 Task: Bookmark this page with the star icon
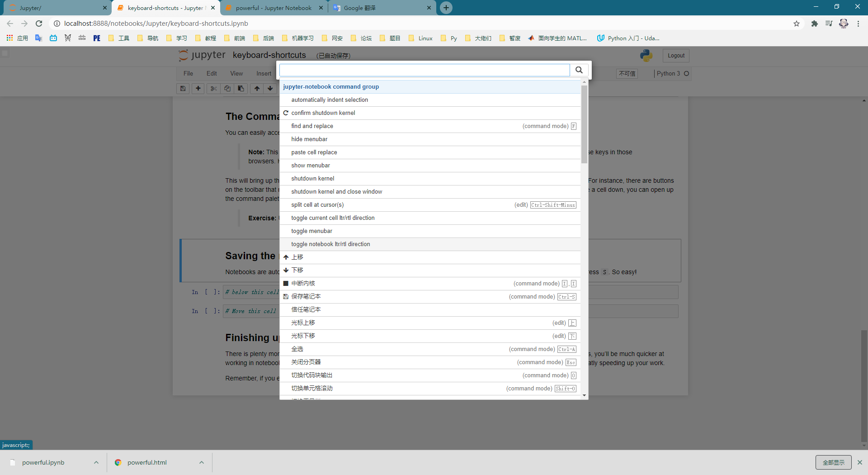click(x=797, y=24)
